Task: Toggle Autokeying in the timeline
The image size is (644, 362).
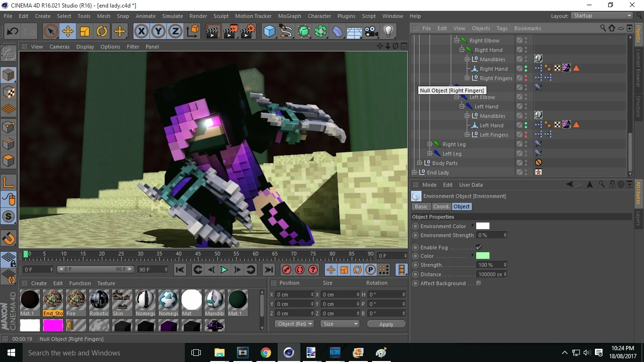Action: 299,270
